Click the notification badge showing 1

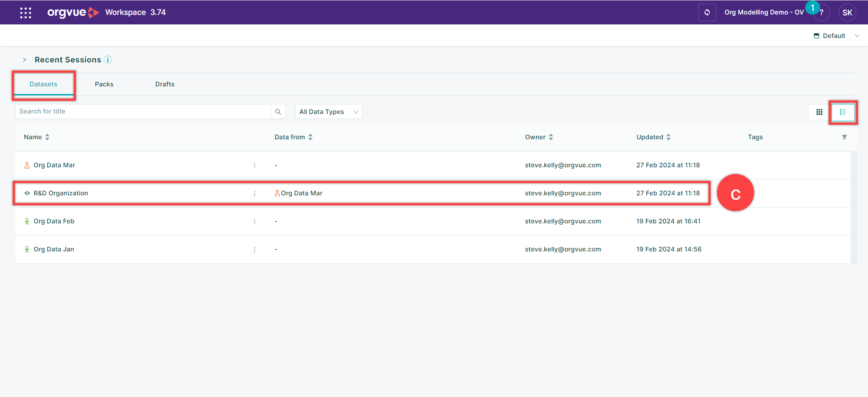click(x=812, y=8)
